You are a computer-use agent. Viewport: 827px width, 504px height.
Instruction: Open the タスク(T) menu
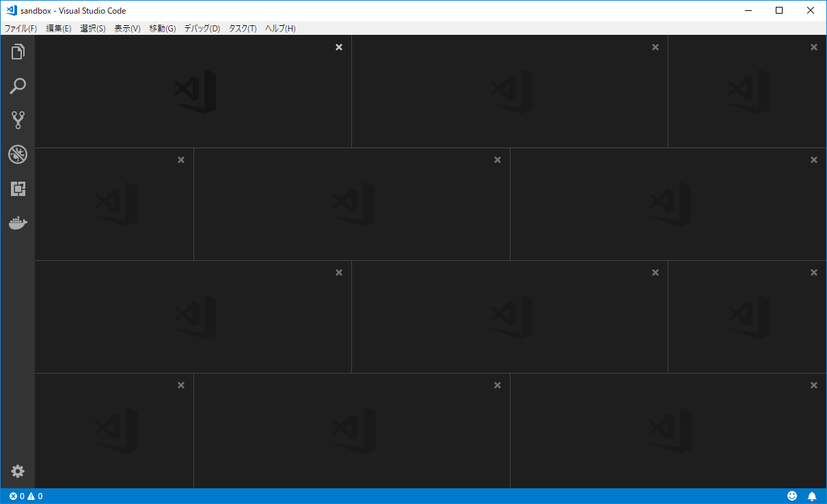(x=243, y=28)
